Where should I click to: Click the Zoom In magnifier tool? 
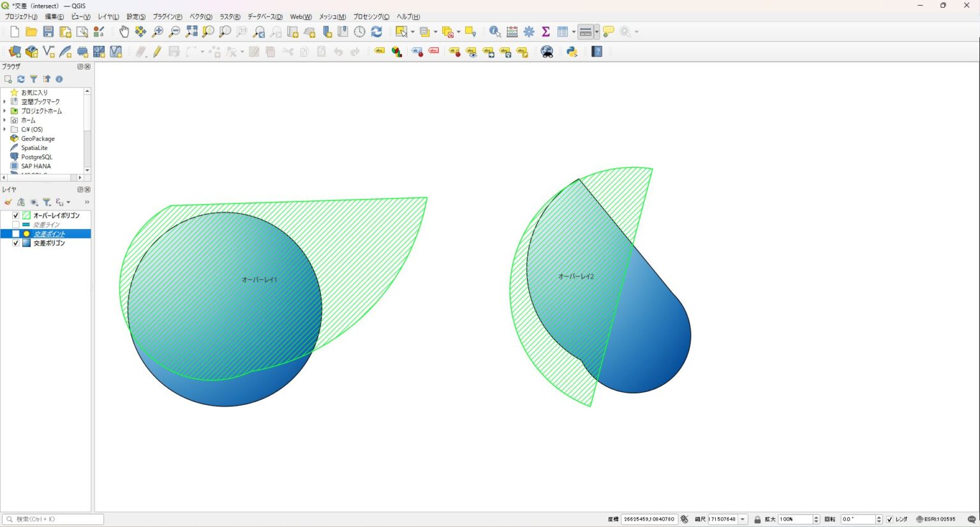coord(158,32)
